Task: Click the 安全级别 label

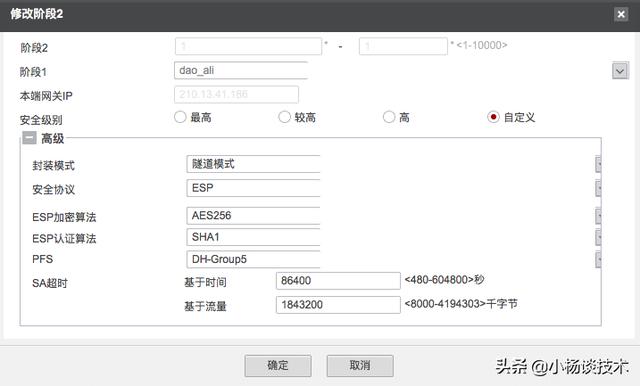Action: (x=41, y=120)
